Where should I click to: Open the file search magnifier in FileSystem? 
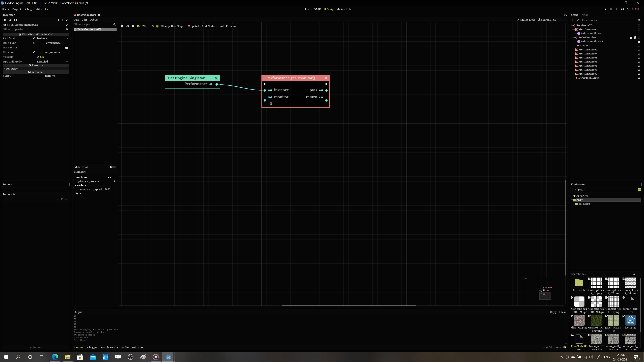634,274
